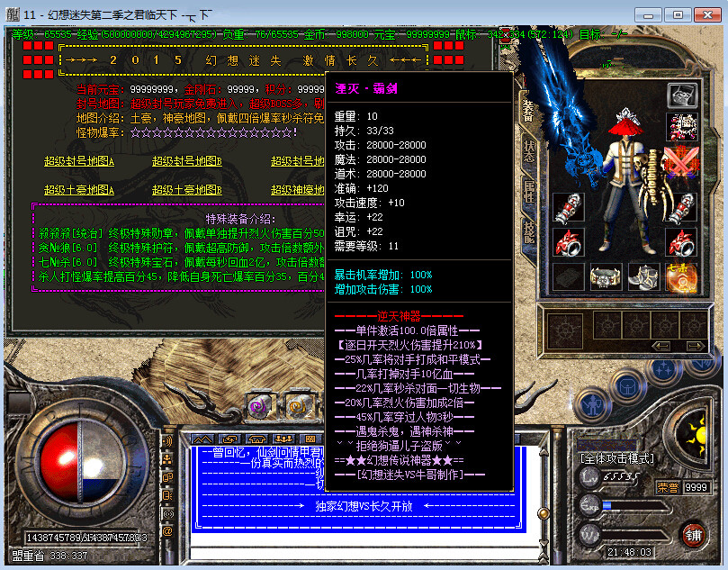Click the @ mail chat side icon
This screenshot has width=728, height=570.
click(x=167, y=530)
